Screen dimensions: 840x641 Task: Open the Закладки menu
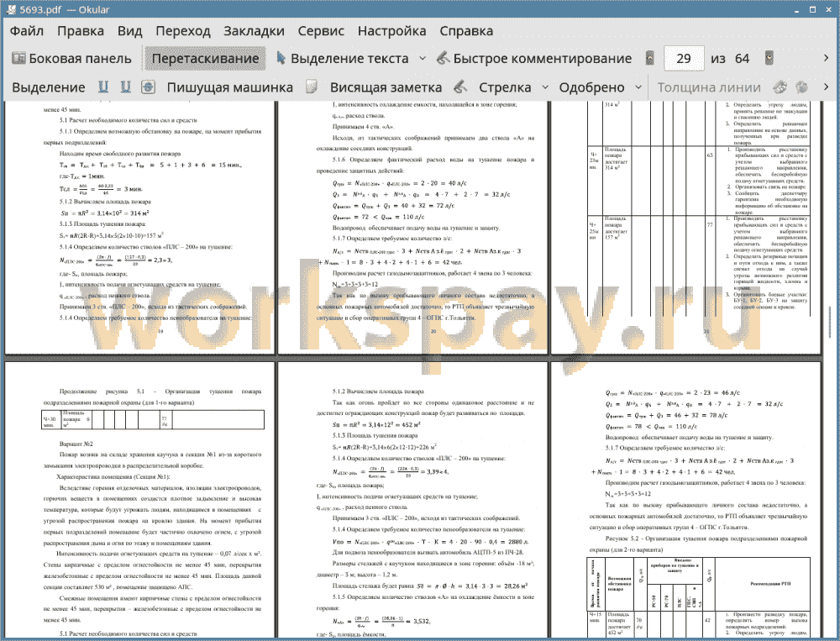click(254, 31)
